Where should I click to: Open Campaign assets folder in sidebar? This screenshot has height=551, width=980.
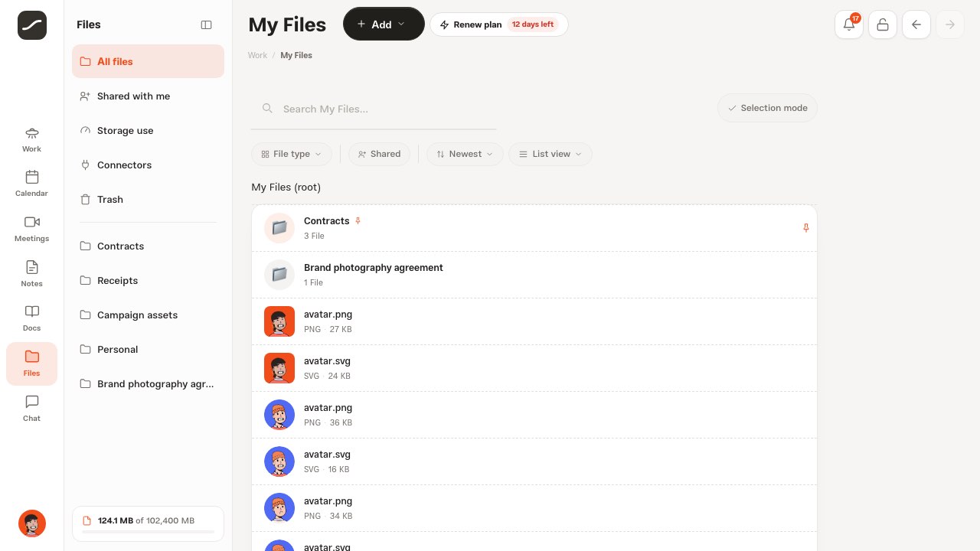148,315
